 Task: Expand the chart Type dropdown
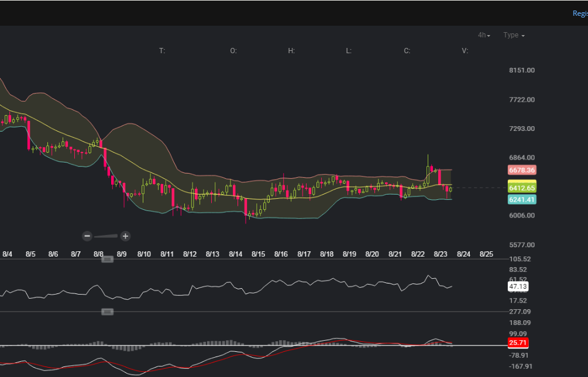click(x=514, y=35)
